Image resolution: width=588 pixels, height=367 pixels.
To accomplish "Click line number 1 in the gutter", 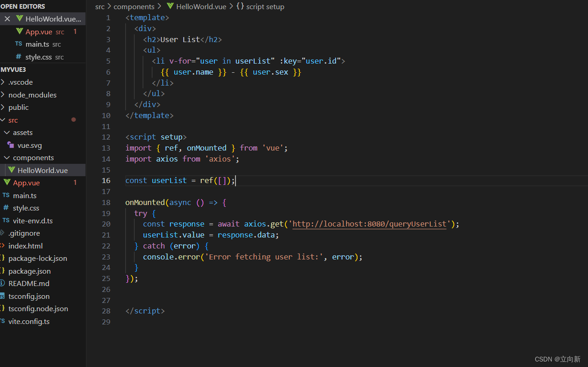I will tap(108, 17).
